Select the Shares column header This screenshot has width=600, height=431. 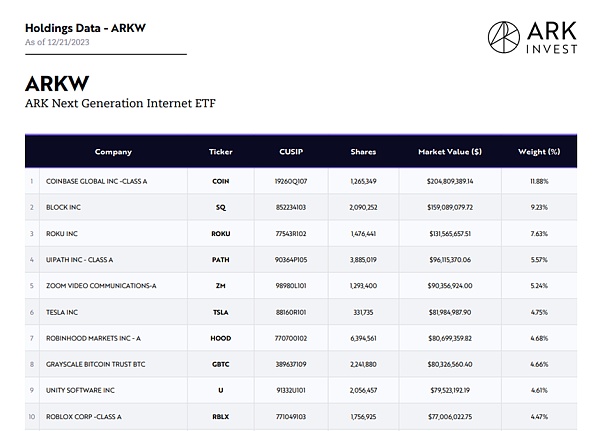[x=363, y=152]
